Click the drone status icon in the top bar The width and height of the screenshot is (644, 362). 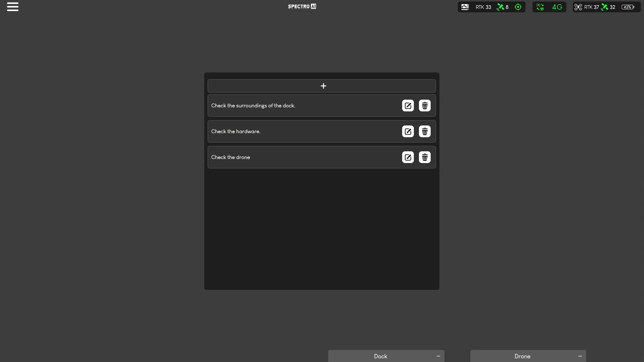[x=578, y=7]
